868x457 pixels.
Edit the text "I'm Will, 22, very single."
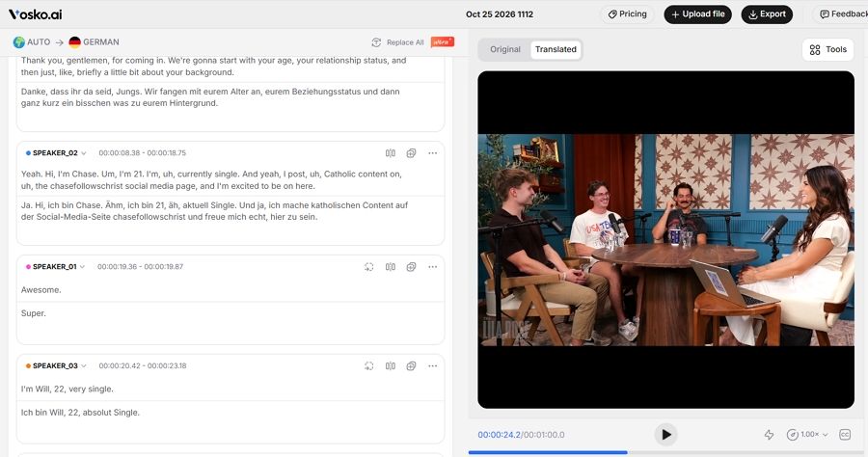pyautogui.click(x=67, y=389)
